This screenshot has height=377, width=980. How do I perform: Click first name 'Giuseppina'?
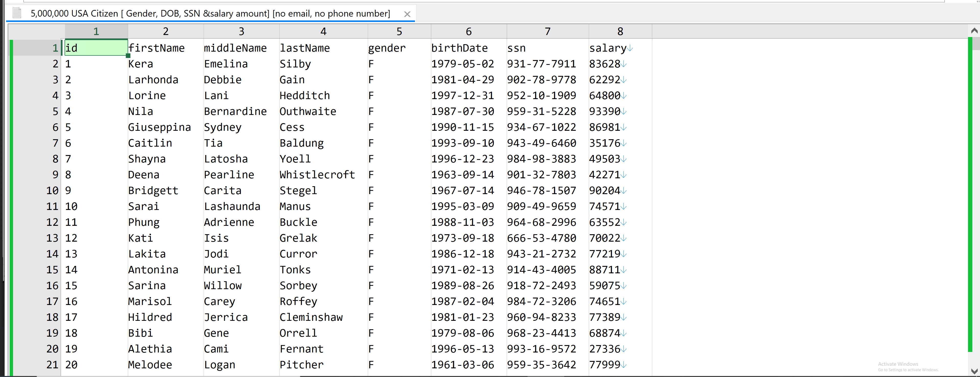pyautogui.click(x=160, y=127)
